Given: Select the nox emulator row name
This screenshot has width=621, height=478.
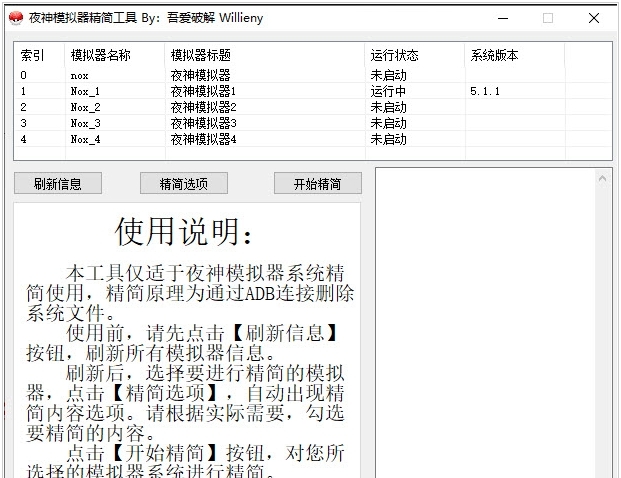Looking at the screenshot, I should [79, 76].
